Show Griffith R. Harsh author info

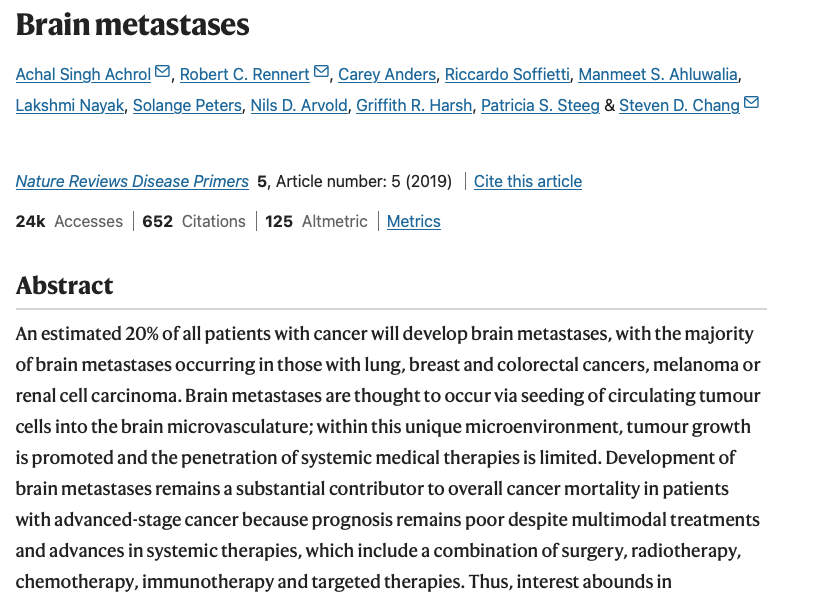[x=418, y=105]
